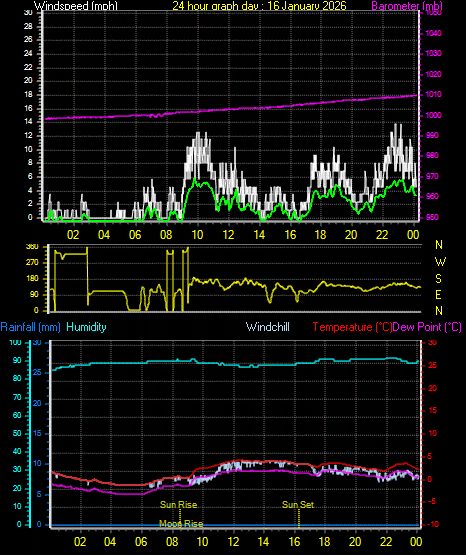
Task: Click the -5 value on the temperature axis
Action: click(x=432, y=502)
